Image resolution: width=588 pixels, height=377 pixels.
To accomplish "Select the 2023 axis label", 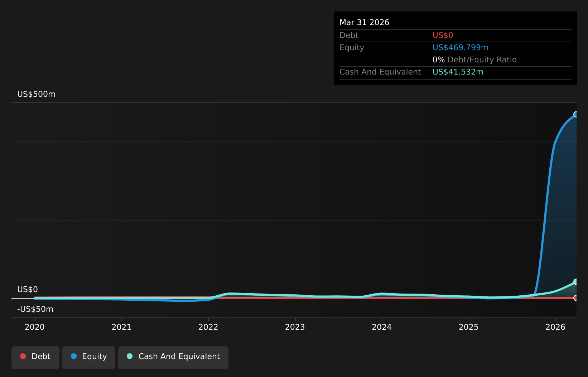I will 295,327.
